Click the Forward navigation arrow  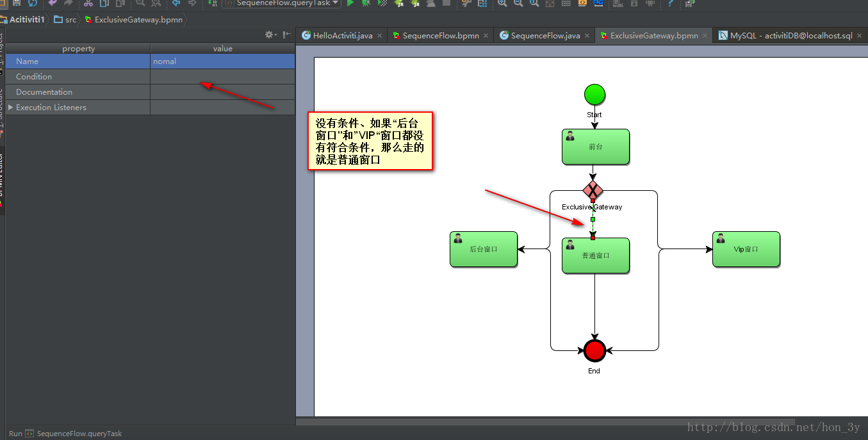[x=192, y=3]
